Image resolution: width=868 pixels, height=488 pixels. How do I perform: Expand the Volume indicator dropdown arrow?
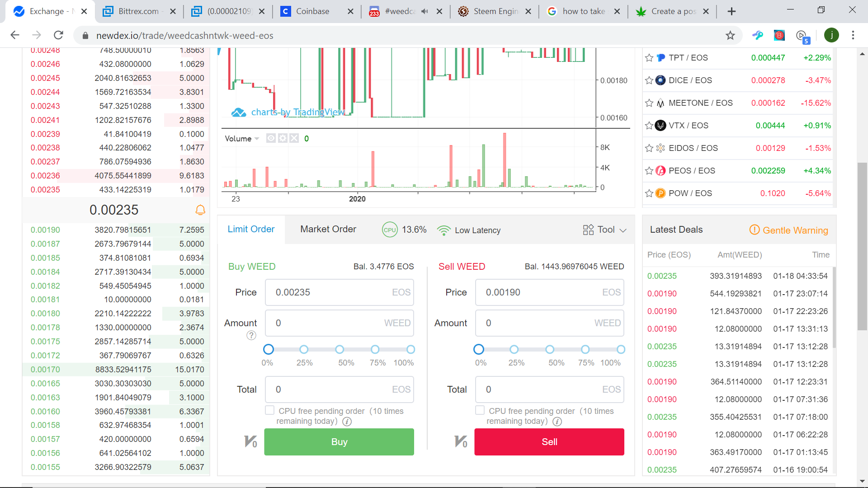pyautogui.click(x=257, y=139)
